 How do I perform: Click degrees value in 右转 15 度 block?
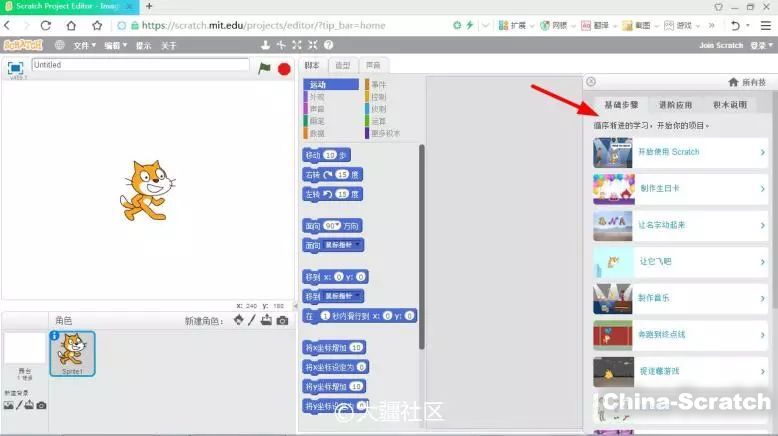342,175
